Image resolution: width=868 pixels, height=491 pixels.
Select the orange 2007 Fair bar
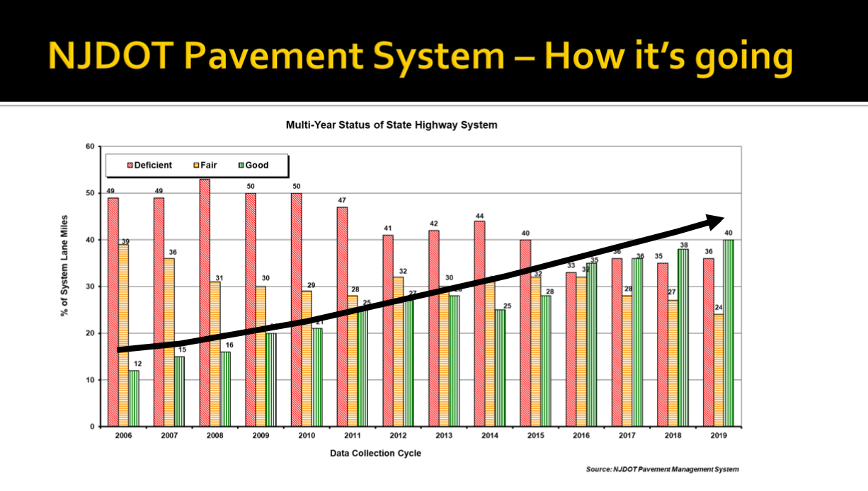[x=169, y=342]
